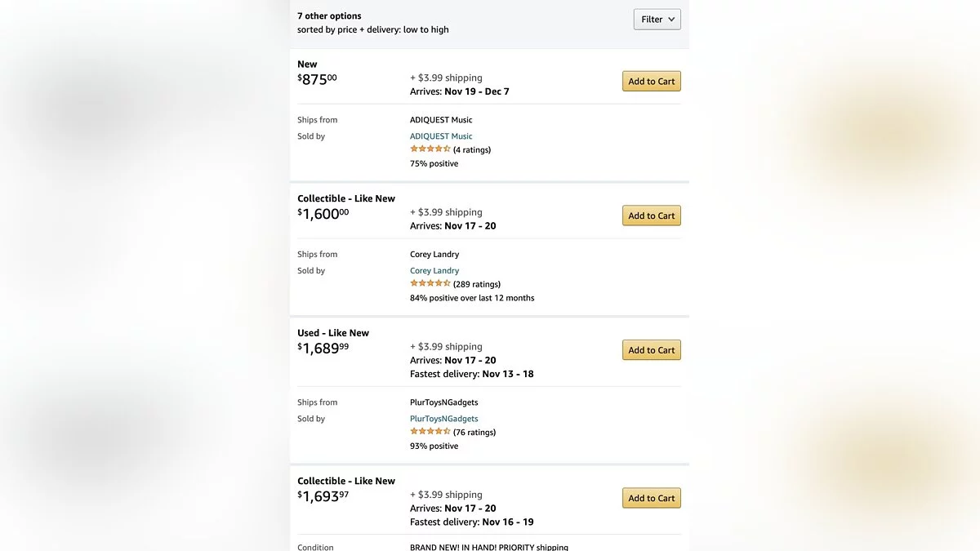Click ADIQUEST Music star rating icons
The width and height of the screenshot is (980, 551).
(x=430, y=149)
